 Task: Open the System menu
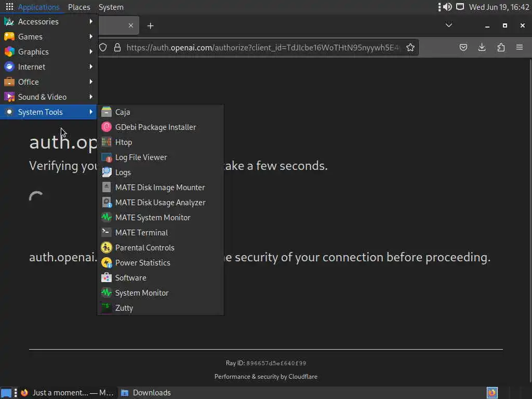pyautogui.click(x=111, y=7)
